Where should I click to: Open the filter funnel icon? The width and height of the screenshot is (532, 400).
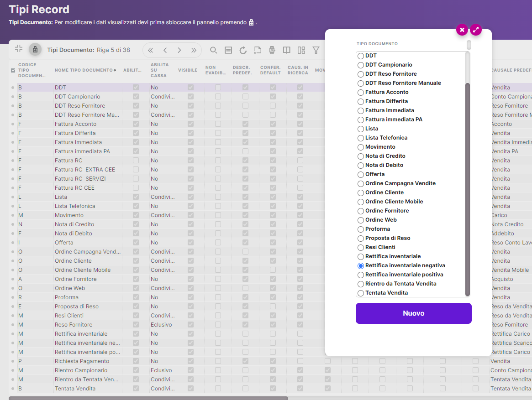[316, 50]
